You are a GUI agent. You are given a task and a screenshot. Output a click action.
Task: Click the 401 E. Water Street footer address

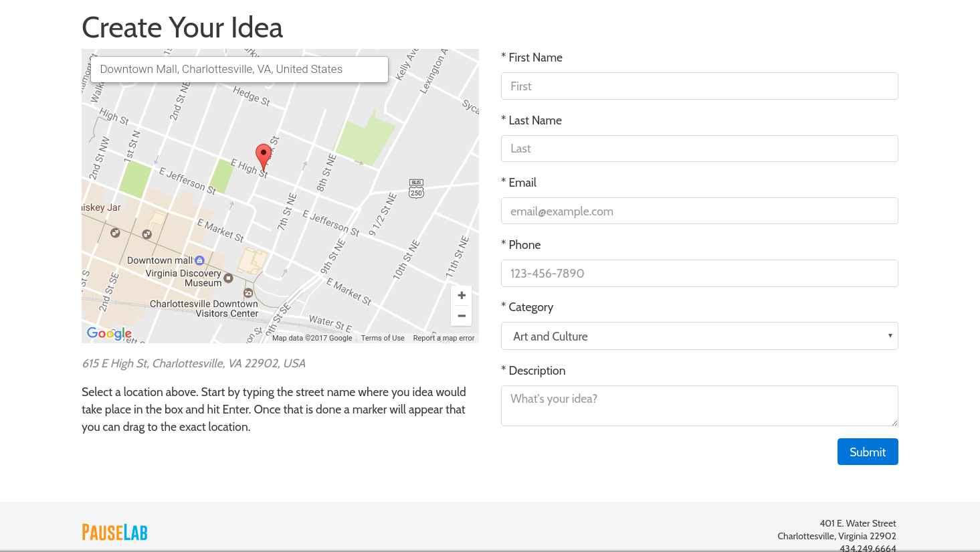click(858, 523)
